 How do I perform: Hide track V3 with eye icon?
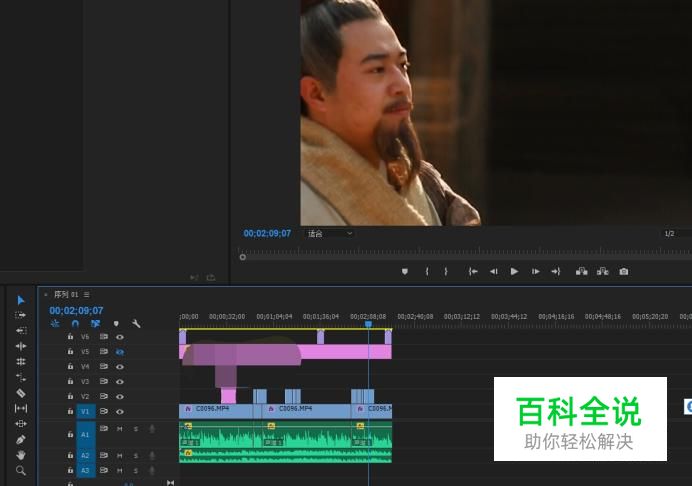click(x=120, y=382)
